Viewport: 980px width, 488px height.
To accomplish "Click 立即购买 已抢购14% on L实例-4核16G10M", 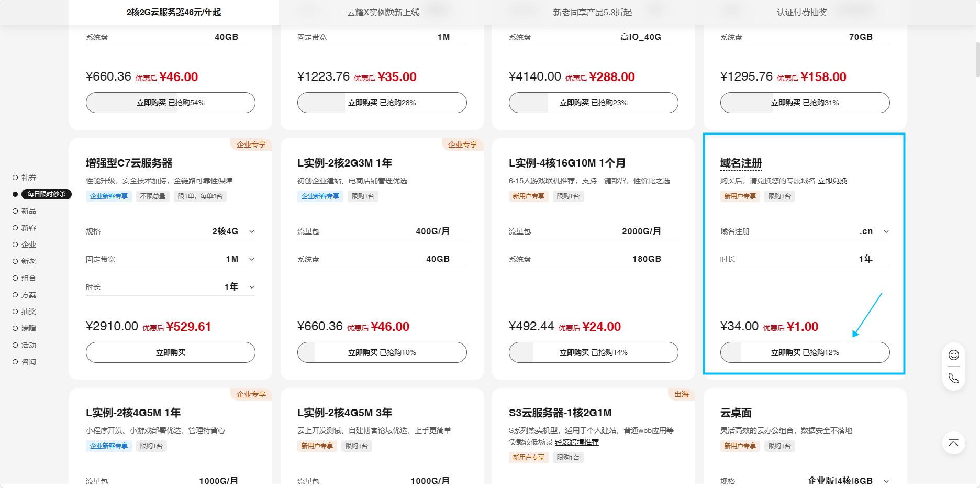I will [594, 352].
